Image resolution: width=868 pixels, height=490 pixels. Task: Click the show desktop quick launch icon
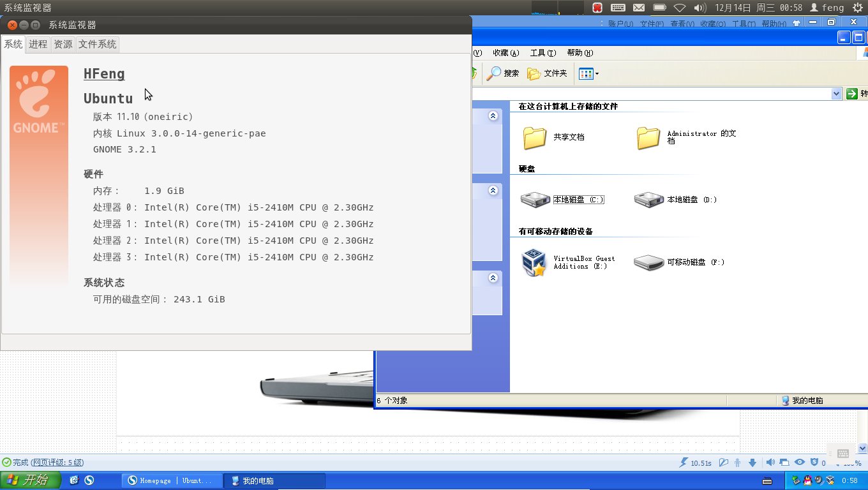(x=74, y=480)
